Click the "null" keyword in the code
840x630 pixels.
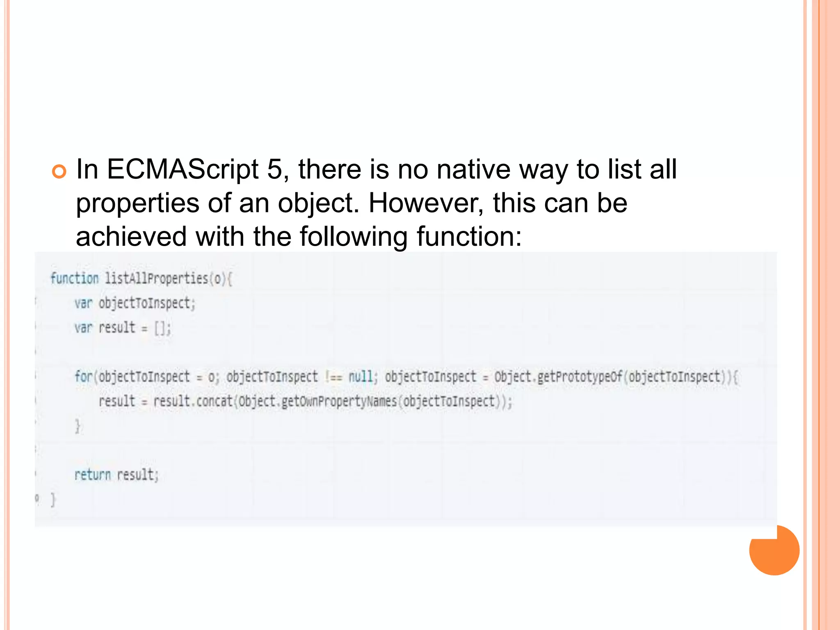[361, 377]
